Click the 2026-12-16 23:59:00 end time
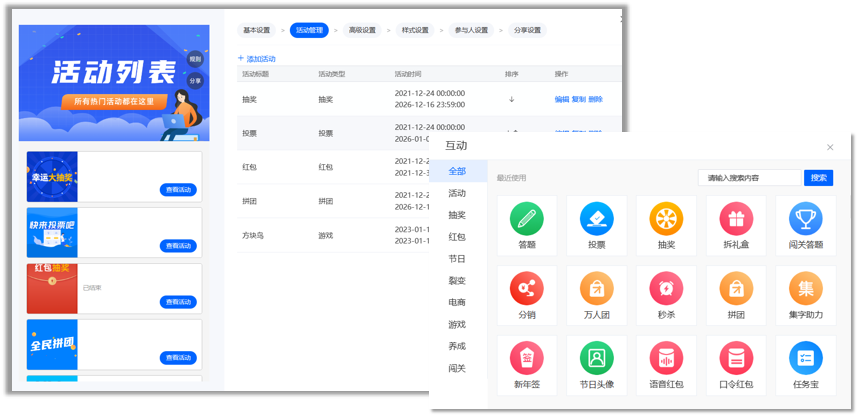The image size is (859, 420). click(430, 105)
